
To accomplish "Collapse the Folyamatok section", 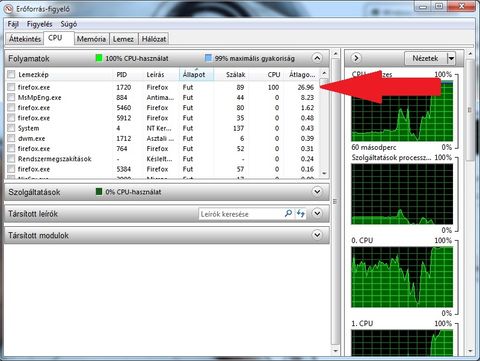I will tap(317, 58).
